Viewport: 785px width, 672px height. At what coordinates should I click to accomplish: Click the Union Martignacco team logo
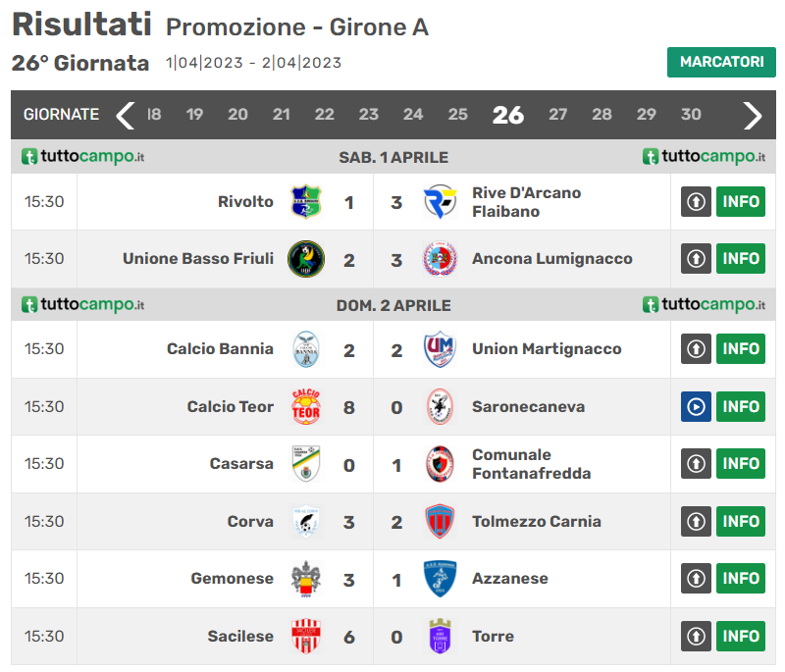(439, 349)
